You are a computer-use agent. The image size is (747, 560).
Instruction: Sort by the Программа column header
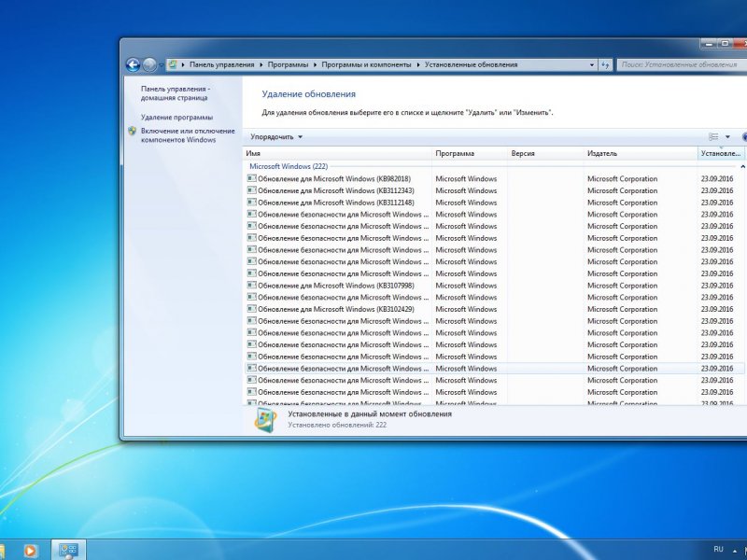tap(470, 153)
